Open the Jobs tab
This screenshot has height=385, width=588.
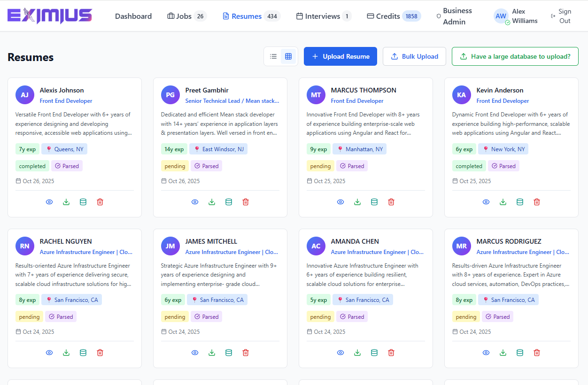tap(186, 16)
